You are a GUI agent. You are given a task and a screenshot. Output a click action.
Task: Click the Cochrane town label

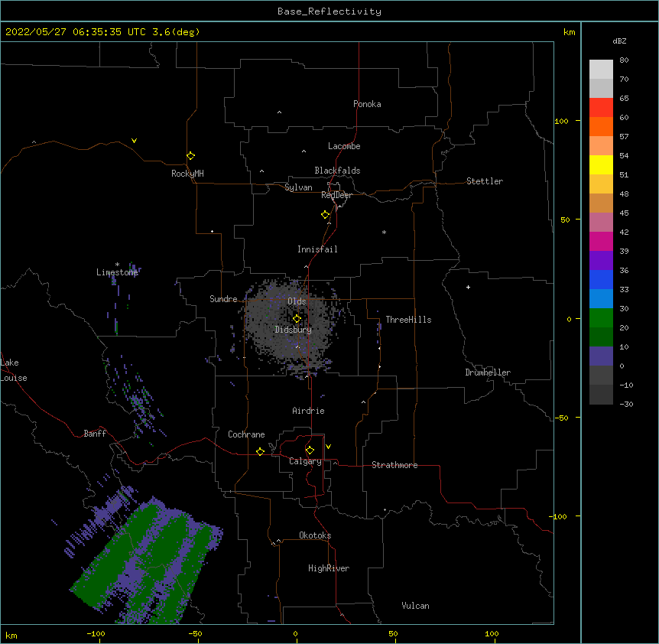(246, 434)
